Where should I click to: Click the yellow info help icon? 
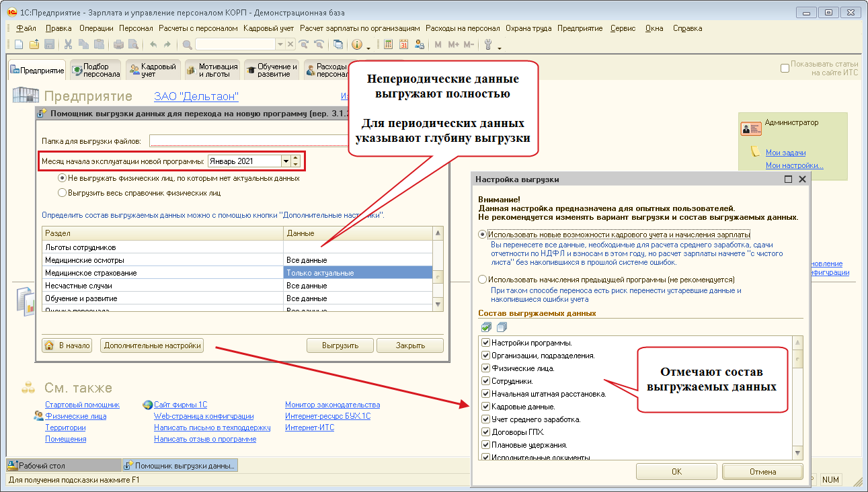(x=356, y=44)
